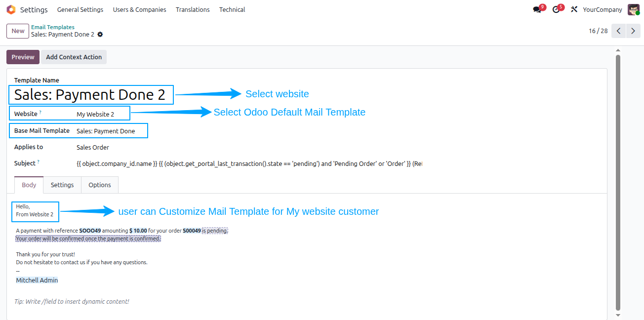Click 'Your order will be confirmed' line
Viewport: 644px width, 320px height.
88,239
